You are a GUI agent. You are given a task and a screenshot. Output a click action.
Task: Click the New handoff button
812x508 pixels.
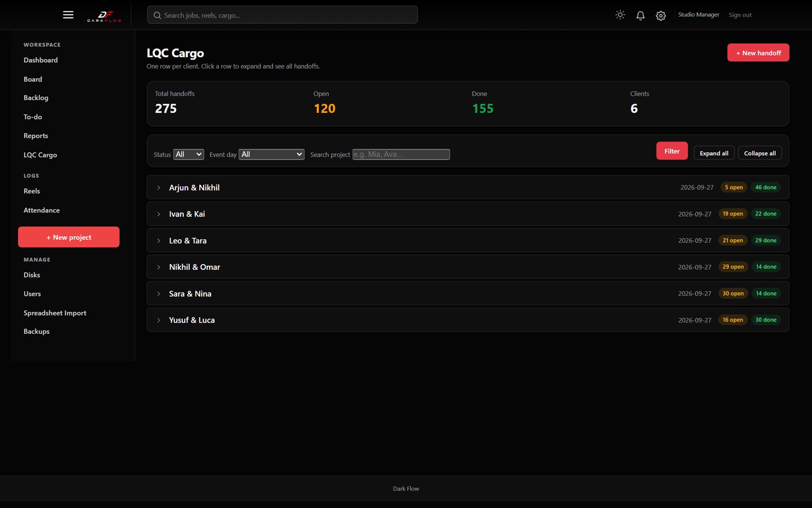[758, 53]
